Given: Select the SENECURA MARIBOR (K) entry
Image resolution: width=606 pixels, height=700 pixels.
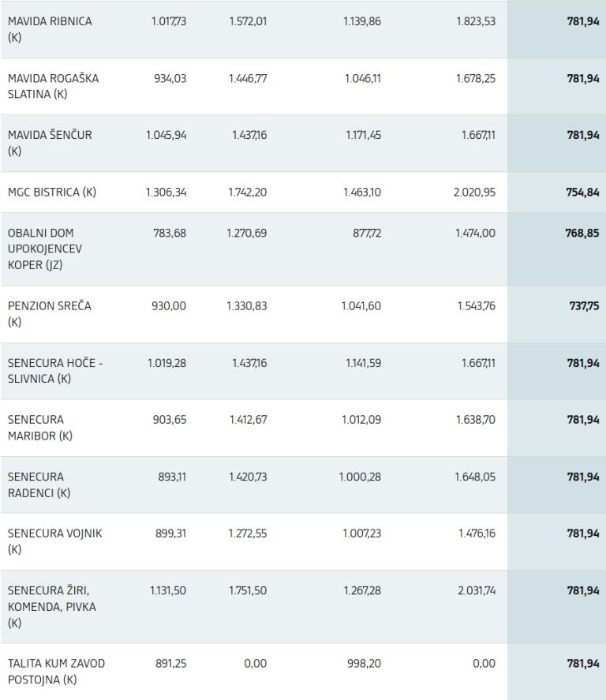Looking at the screenshot, I should 39,427.
